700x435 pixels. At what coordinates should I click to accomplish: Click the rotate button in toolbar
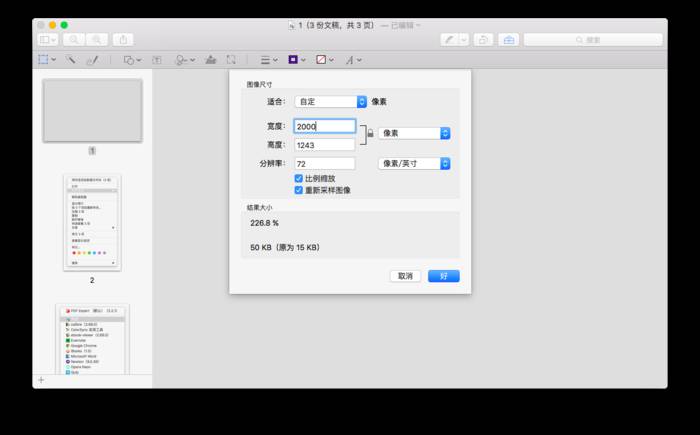point(483,40)
